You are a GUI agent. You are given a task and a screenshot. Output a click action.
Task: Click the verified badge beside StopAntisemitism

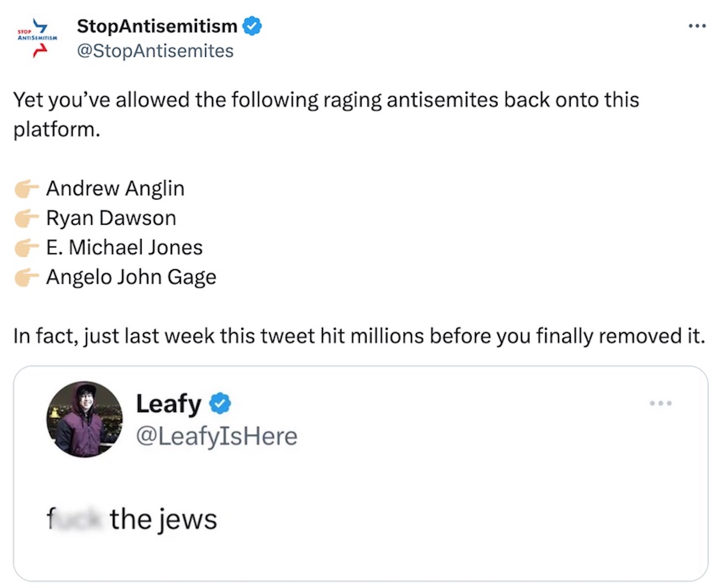click(252, 26)
